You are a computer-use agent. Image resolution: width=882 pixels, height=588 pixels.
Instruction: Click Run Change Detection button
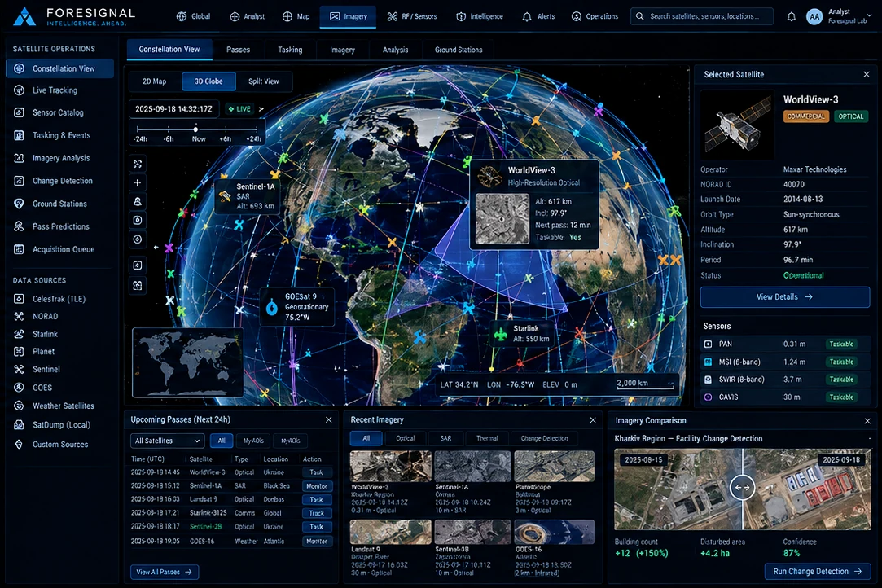point(818,571)
